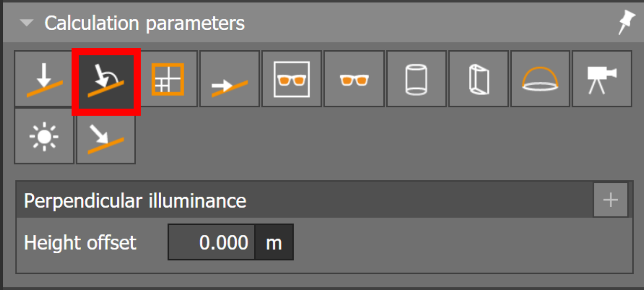Choose the framed glasses UGR surface icon

pos(291,79)
